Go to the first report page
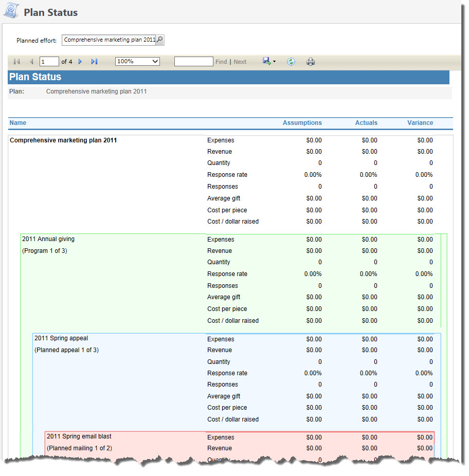Screen dimensions: 469x476 pos(16,62)
